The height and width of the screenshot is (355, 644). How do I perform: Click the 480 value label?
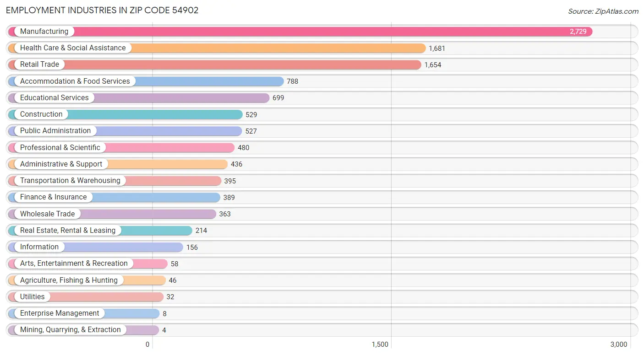[x=244, y=148]
